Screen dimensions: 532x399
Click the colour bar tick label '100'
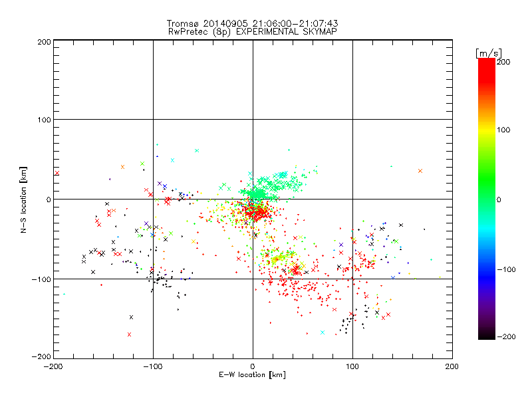[x=503, y=130]
